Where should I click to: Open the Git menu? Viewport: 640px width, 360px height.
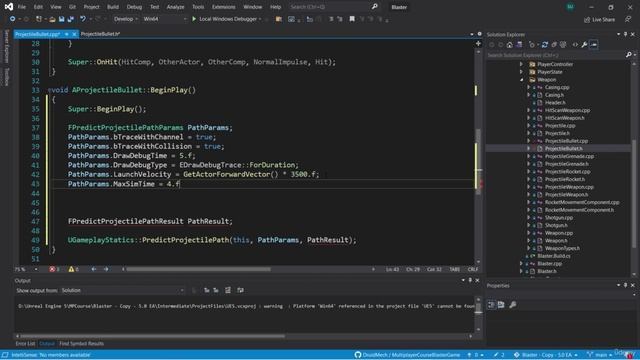[x=72, y=7]
